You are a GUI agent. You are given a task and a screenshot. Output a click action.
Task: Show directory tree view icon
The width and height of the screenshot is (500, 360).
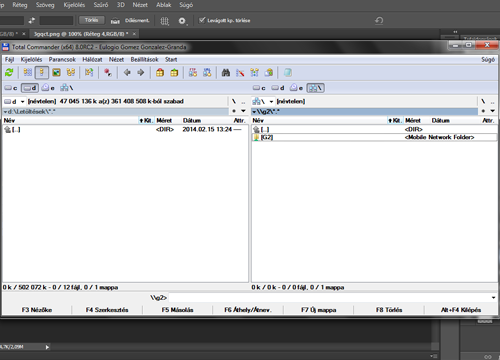tap(71, 72)
